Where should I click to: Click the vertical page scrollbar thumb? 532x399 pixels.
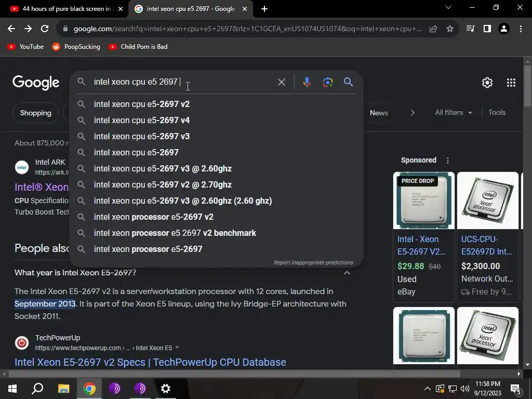click(x=528, y=87)
